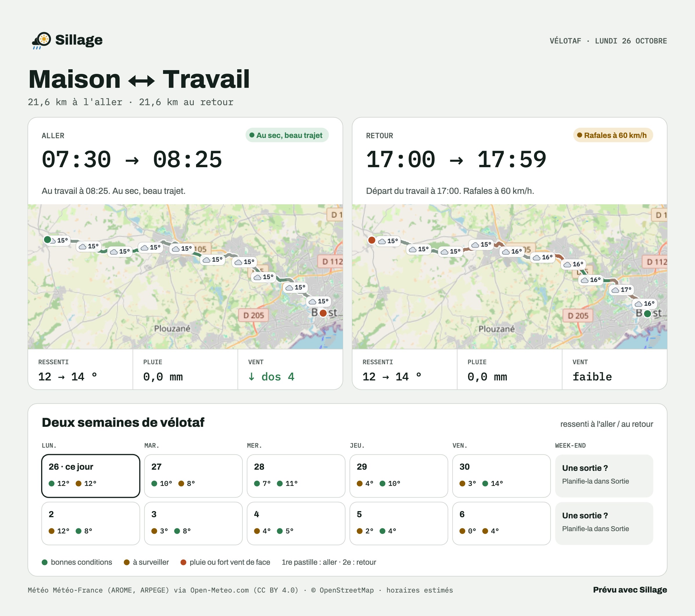The image size is (695, 616).
Task: Click the ressenti à l'aller / au retour note
Action: pos(606,424)
